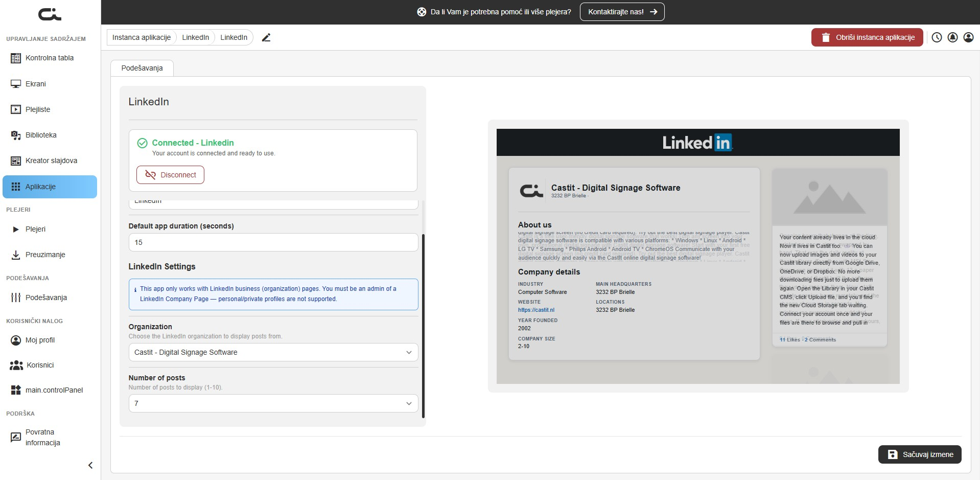Collapse the sidebar with the chevron arrow

click(90, 465)
